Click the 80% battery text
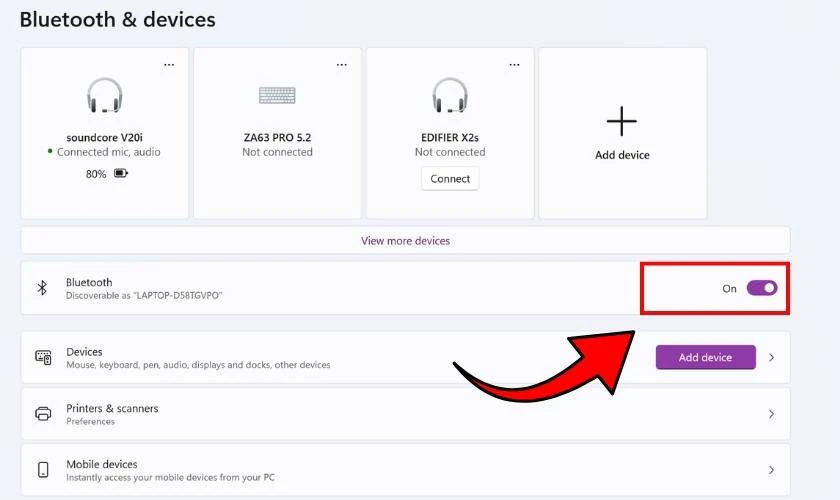The width and height of the screenshot is (840, 500). (x=96, y=174)
